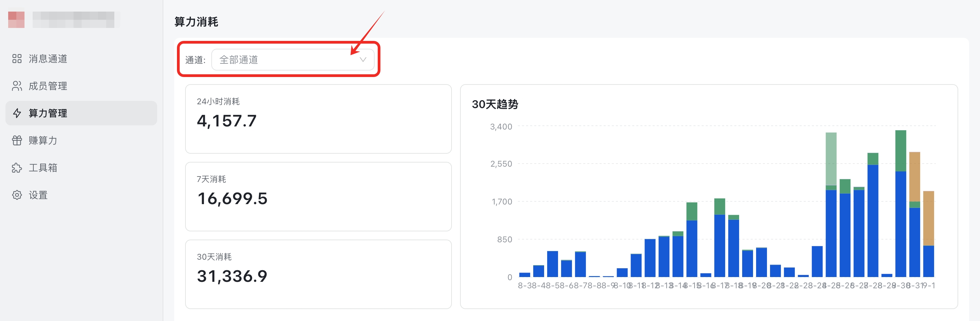Click the 30天消耗 label
Viewport: 980px width, 321px height.
214,257
